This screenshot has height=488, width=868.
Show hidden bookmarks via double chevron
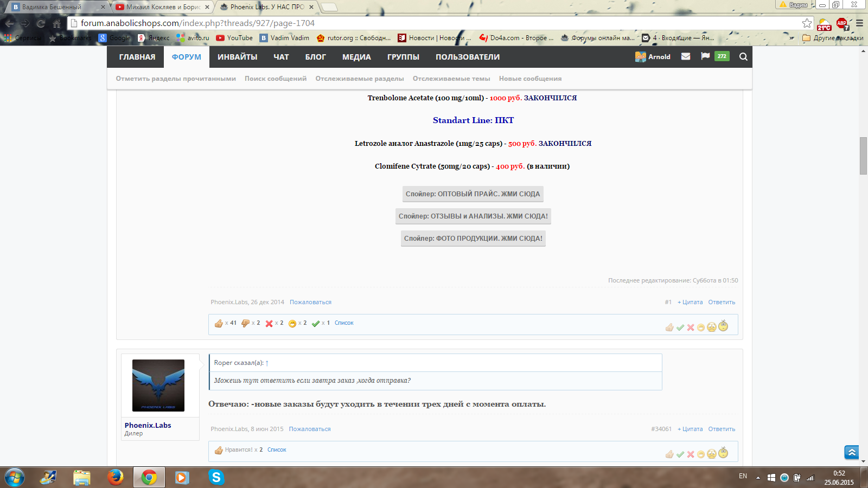(x=792, y=38)
